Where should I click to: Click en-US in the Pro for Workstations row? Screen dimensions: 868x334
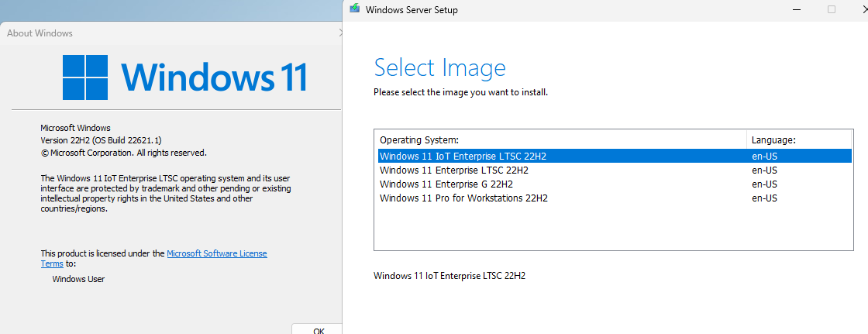click(x=764, y=198)
